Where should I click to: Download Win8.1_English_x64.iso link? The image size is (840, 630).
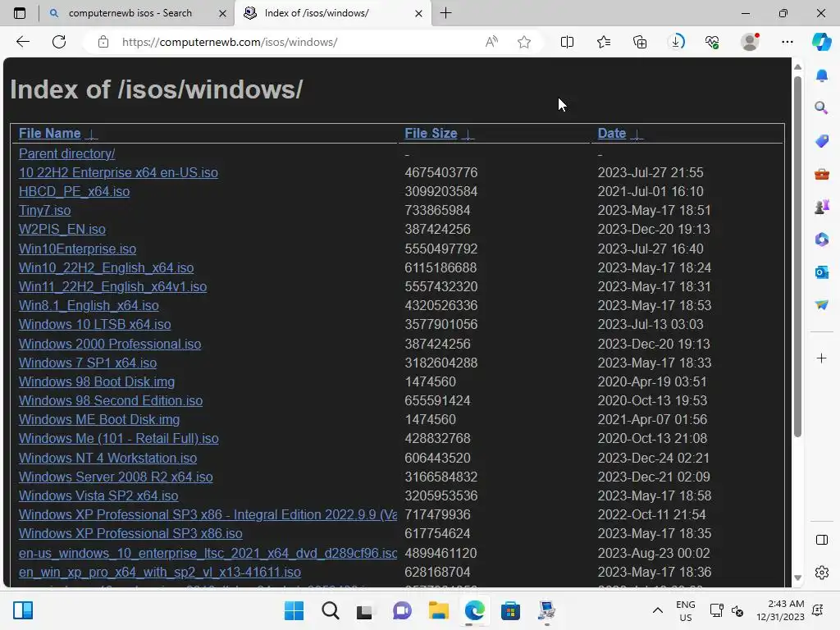(89, 305)
